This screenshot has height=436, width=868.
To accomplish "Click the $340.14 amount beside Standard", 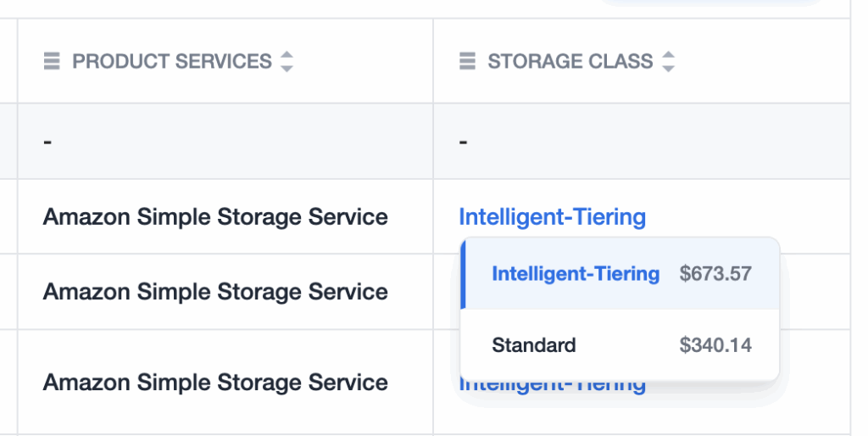I will pyautogui.click(x=715, y=345).
